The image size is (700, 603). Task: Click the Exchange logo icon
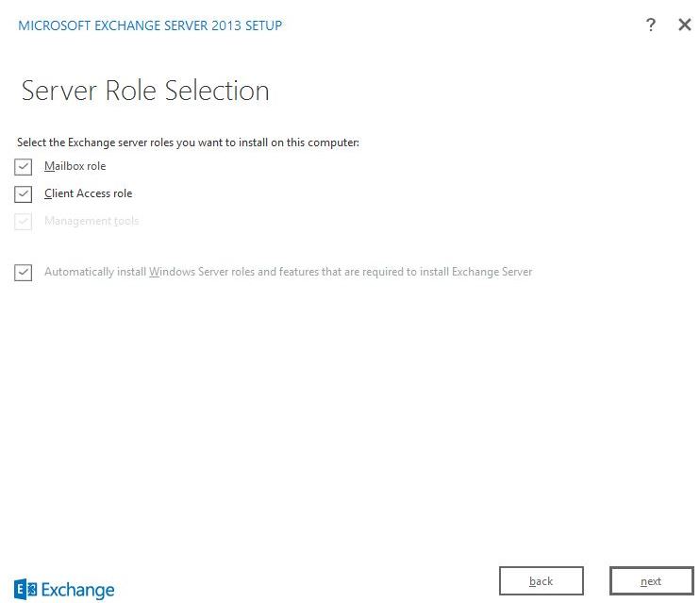[25, 589]
